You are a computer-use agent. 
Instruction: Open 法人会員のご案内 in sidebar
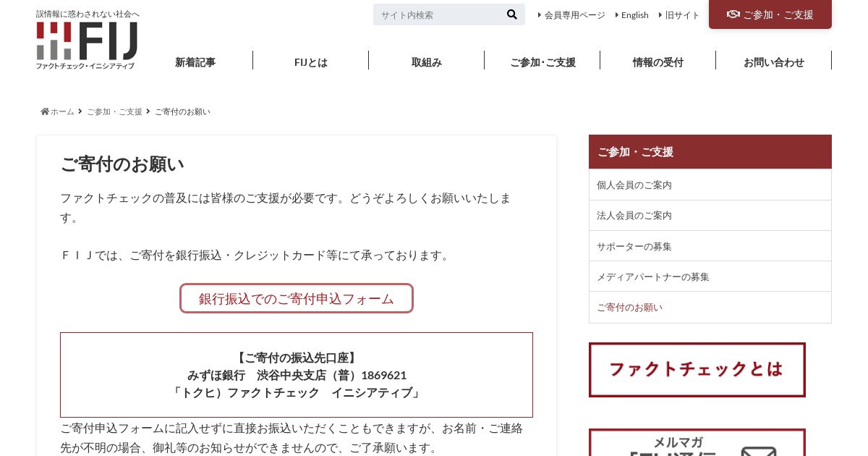tap(710, 215)
